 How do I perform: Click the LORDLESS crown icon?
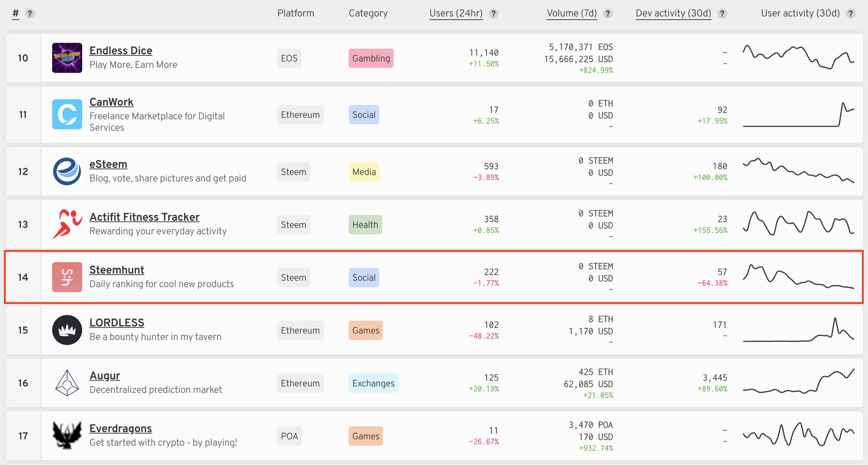coord(67,330)
